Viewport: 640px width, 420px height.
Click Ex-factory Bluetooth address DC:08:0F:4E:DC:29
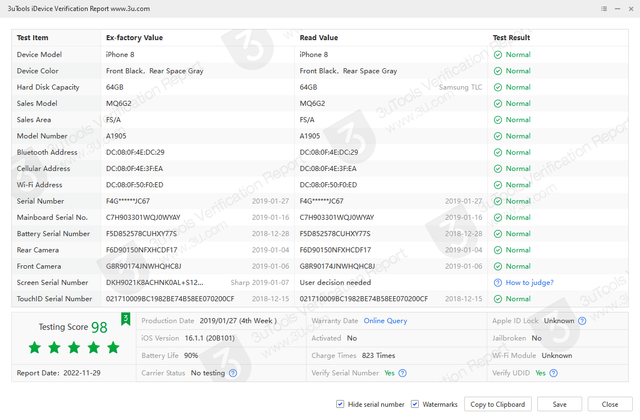pyautogui.click(x=135, y=153)
